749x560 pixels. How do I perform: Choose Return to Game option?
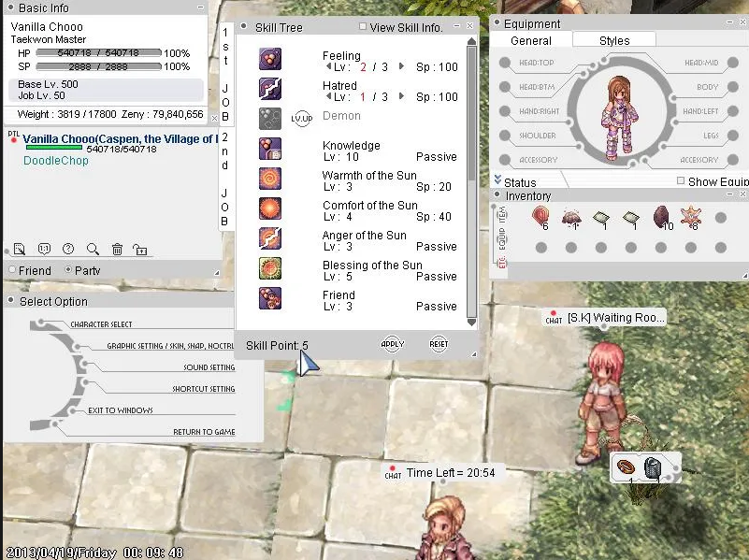(204, 432)
